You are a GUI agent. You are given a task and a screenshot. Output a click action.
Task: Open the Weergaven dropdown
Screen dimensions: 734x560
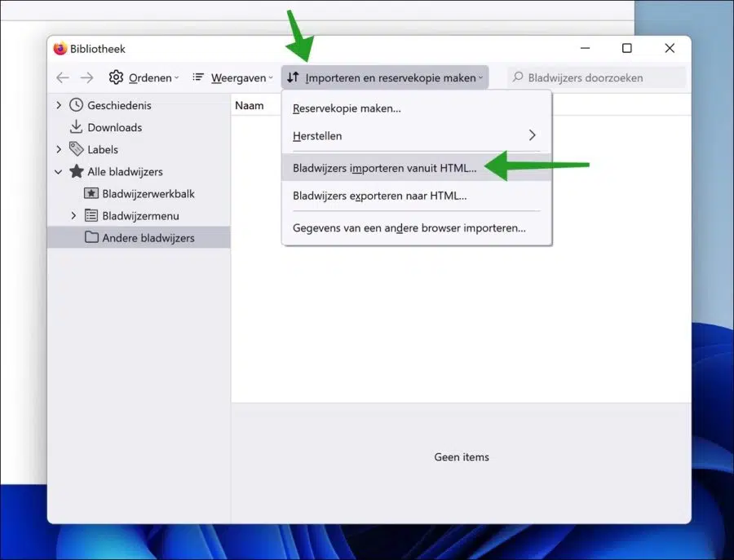pos(232,77)
